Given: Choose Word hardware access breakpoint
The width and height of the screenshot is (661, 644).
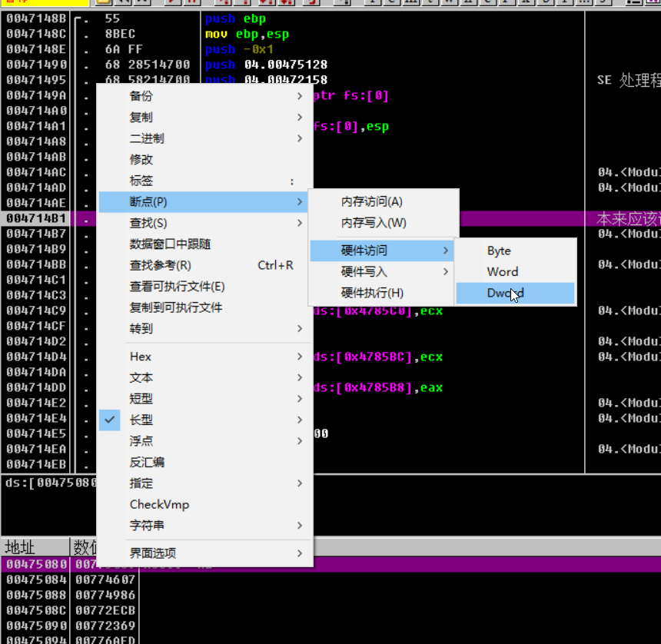Looking at the screenshot, I should [515, 272].
